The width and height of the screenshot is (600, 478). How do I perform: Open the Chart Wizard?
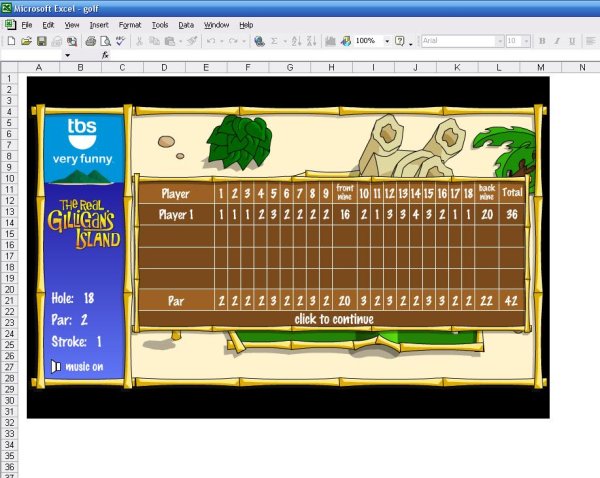point(330,41)
